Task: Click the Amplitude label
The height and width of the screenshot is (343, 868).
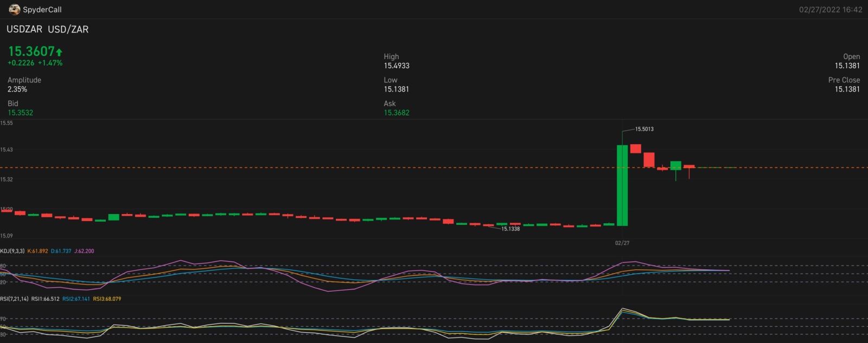Action: pos(24,80)
